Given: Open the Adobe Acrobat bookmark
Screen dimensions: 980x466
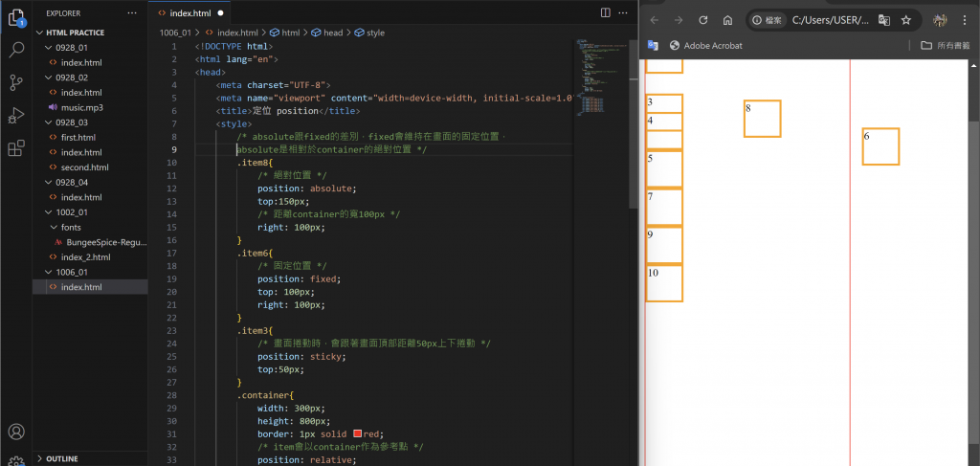Looking at the screenshot, I should point(705,45).
